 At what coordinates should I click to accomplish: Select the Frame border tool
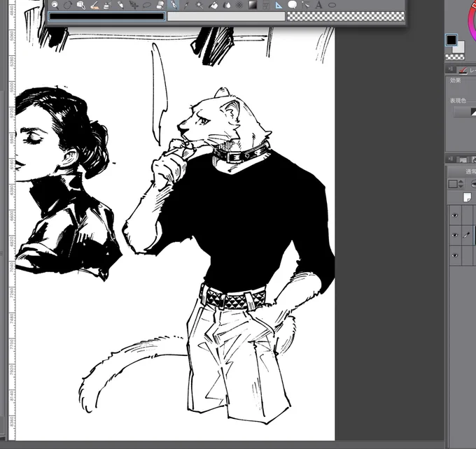[265, 5]
